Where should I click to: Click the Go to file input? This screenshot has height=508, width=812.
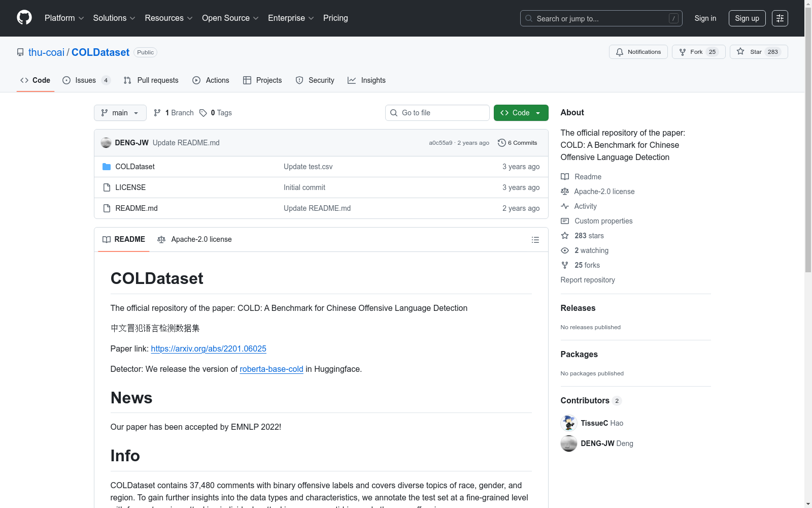tap(437, 113)
